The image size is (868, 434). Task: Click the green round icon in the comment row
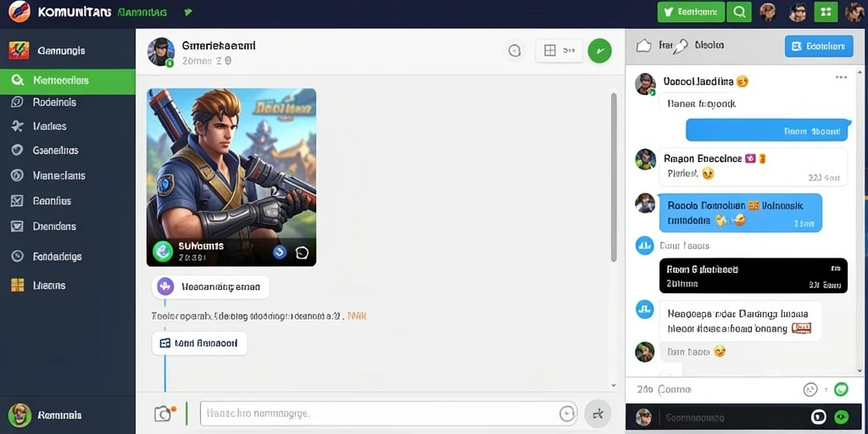click(x=841, y=390)
